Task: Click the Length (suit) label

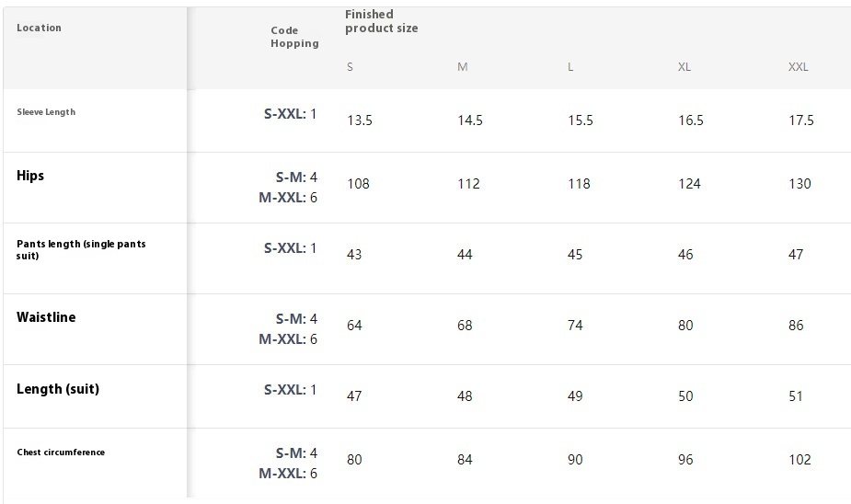Action: click(58, 389)
